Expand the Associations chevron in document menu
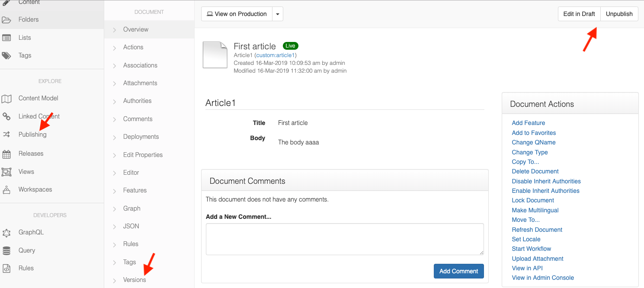This screenshot has width=644, height=288. pos(115,66)
